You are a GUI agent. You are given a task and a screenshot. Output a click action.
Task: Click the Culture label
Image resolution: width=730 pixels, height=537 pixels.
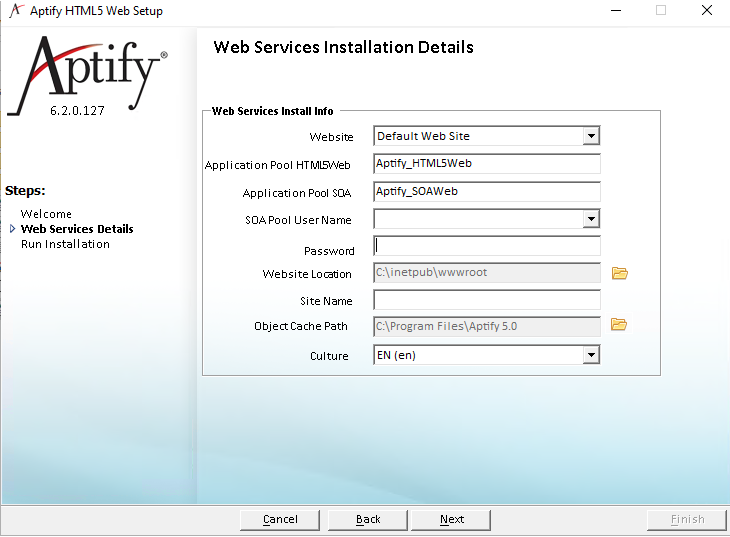[x=329, y=356]
